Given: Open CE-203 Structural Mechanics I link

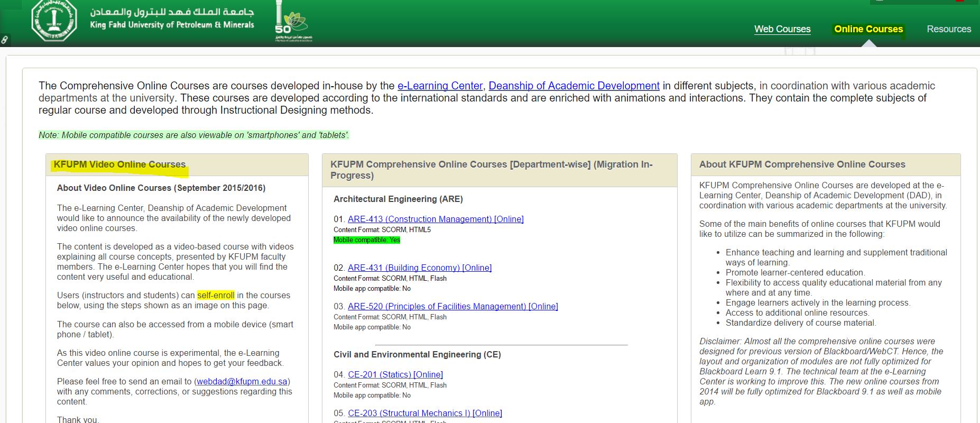Looking at the screenshot, I should coord(425,413).
